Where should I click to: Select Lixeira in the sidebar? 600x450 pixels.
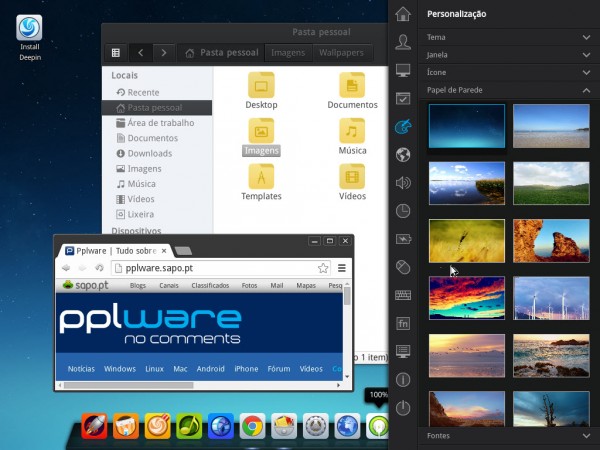[x=157, y=214]
